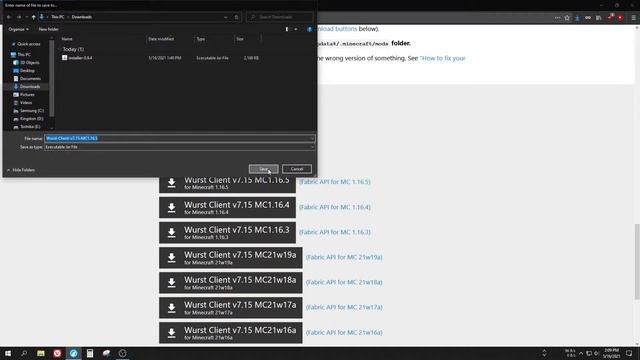This screenshot has width=640, height=360.
Task: Click the Search Downloads box
Action: click(280, 17)
